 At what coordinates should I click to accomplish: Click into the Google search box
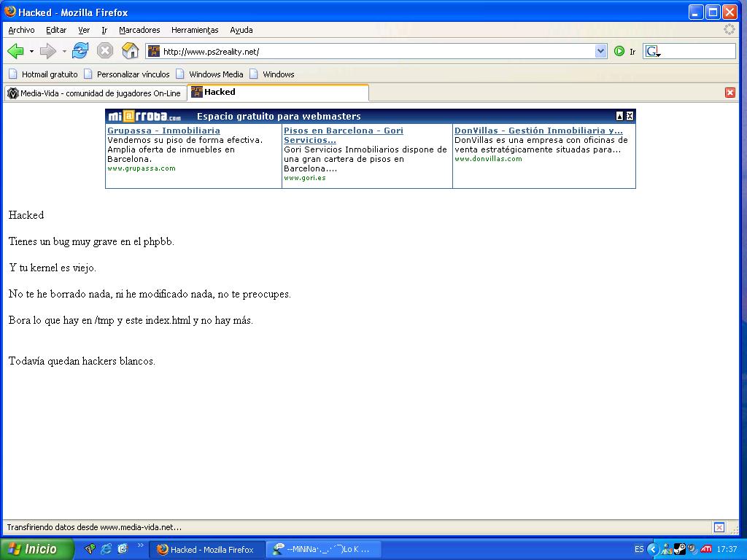[x=698, y=52]
